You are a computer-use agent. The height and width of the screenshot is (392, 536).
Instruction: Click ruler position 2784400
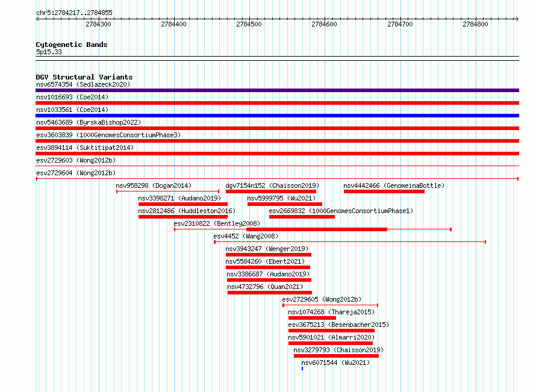pyautogui.click(x=173, y=24)
